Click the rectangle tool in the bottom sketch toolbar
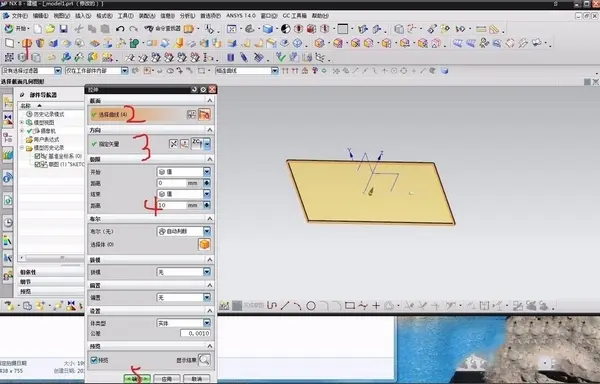 [x=350, y=306]
